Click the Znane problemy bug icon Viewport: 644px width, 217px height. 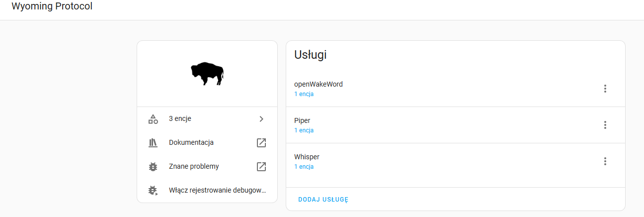[x=153, y=167]
